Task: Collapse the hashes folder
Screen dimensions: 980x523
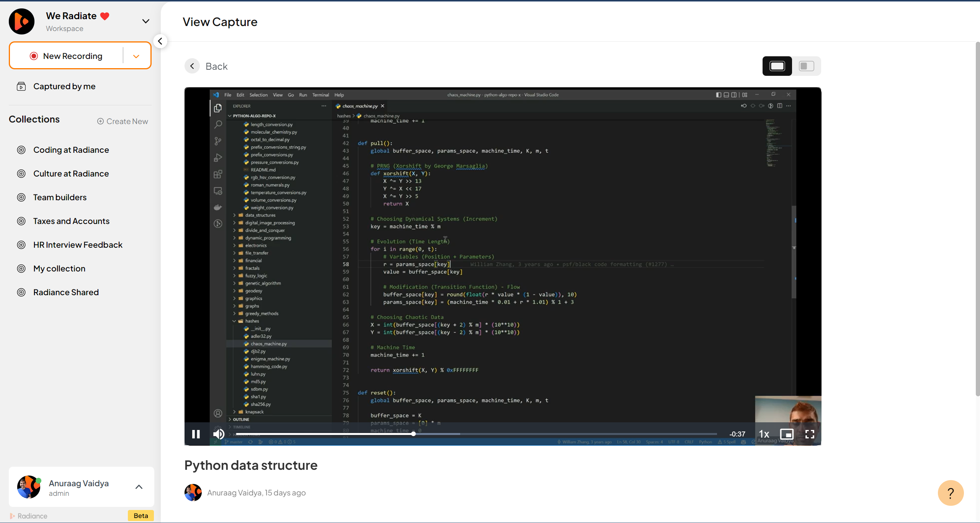Action: tap(252, 321)
